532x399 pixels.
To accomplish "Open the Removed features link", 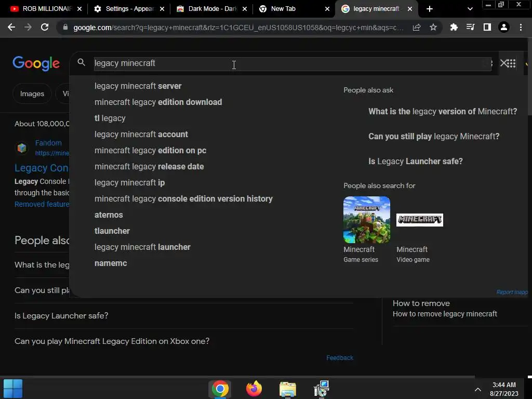I will (42, 204).
